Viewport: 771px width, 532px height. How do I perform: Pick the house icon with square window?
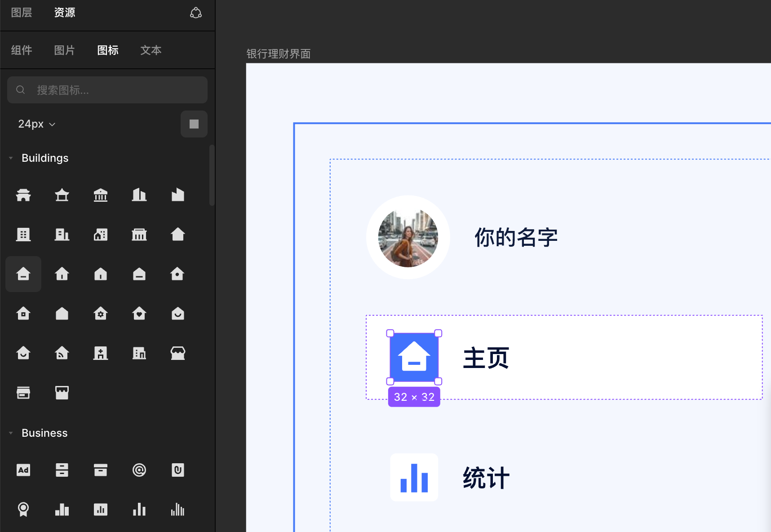(x=23, y=314)
